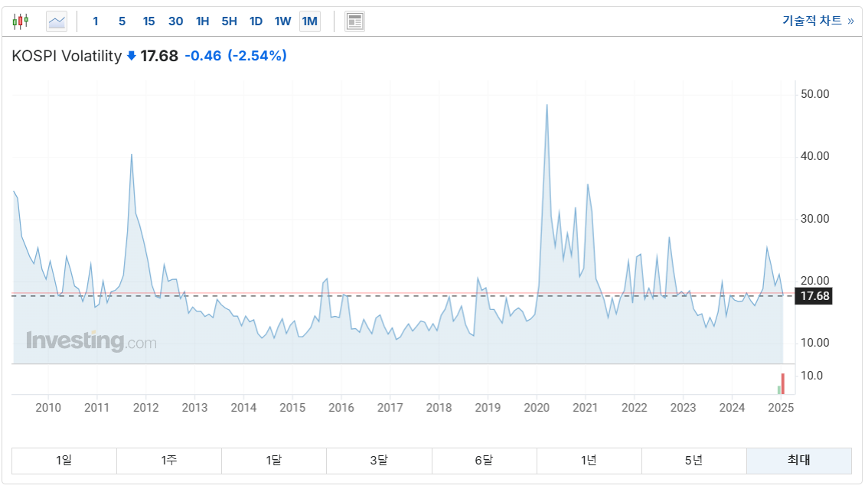Click the blue down-arrow price indicator
This screenshot has width=868, height=492.
pyautogui.click(x=131, y=56)
